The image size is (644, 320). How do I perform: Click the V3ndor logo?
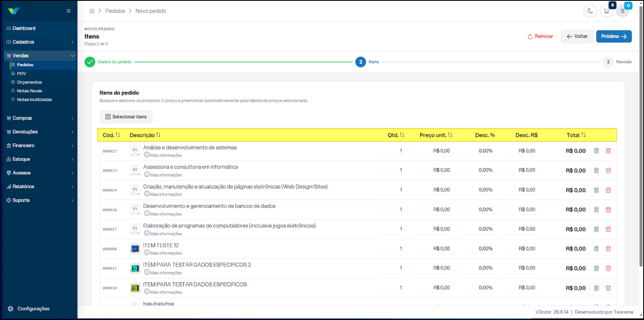pyautogui.click(x=13, y=11)
